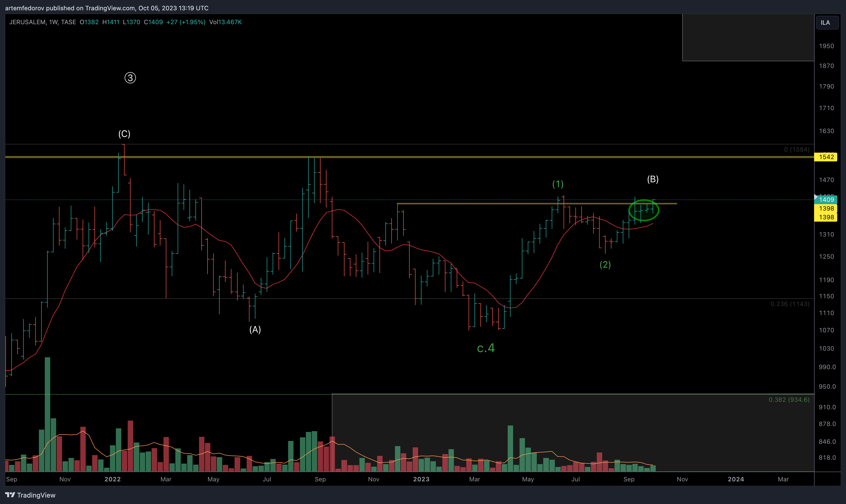This screenshot has width=846, height=504.
Task: Click the H1411 high value
Action: click(111, 22)
